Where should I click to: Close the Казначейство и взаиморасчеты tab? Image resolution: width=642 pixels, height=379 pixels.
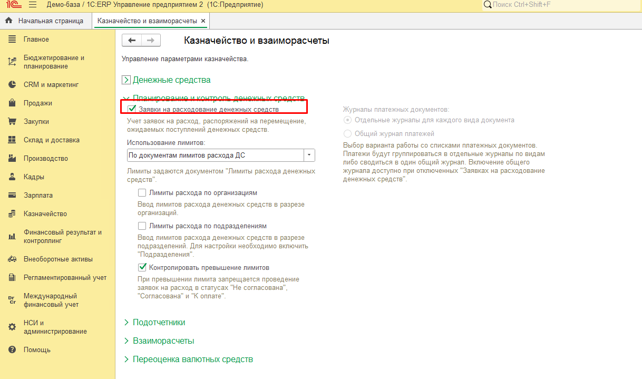point(203,20)
